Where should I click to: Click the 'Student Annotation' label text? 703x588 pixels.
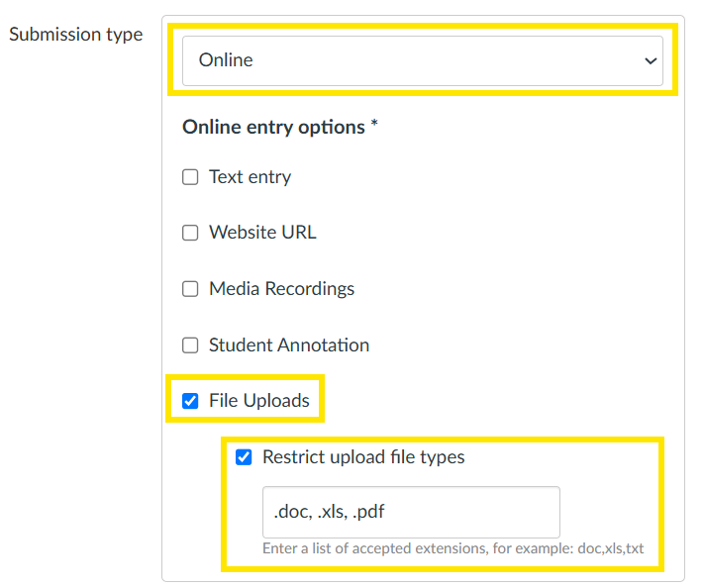289,345
